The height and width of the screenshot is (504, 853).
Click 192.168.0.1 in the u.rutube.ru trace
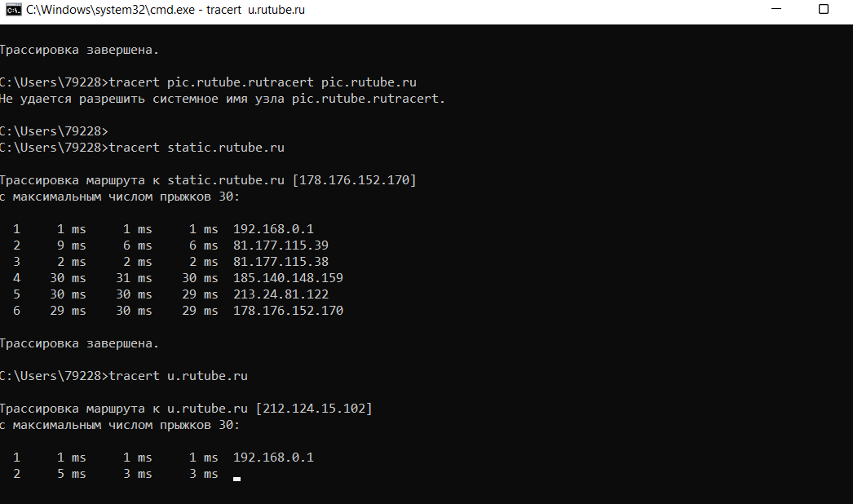(273, 457)
